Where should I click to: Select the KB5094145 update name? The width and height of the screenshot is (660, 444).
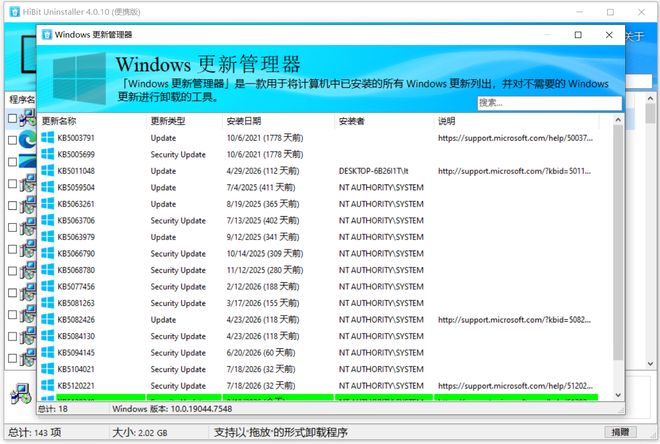[76, 353]
